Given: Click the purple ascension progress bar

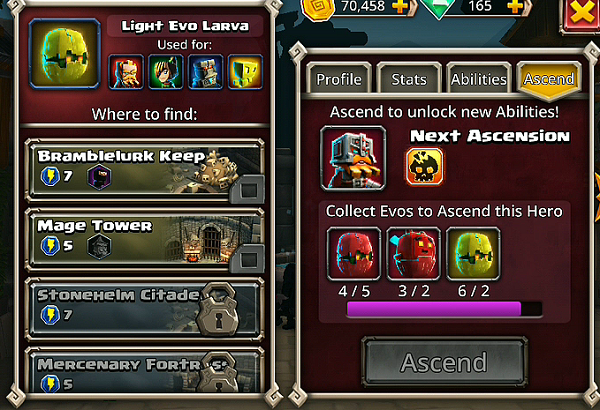Looking at the screenshot, I should tap(445, 309).
